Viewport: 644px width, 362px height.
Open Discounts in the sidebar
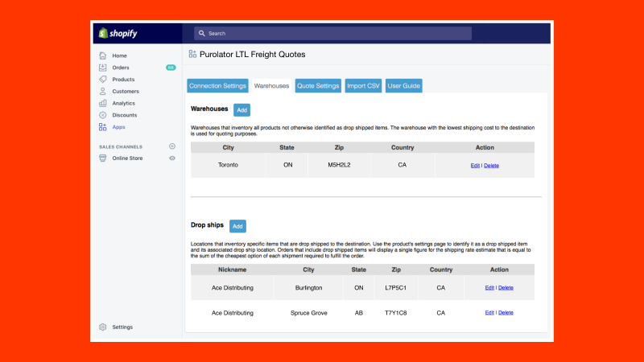pyautogui.click(x=125, y=115)
